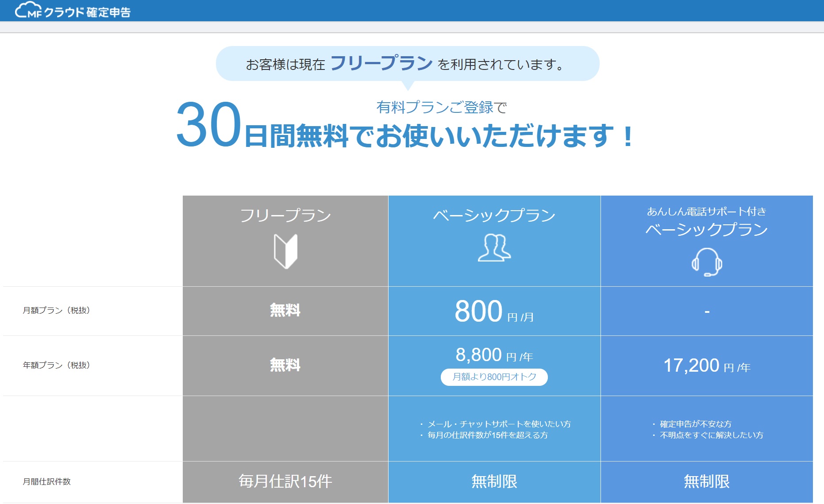Click 毎月仕訳15件 in the free plan column

(285, 481)
